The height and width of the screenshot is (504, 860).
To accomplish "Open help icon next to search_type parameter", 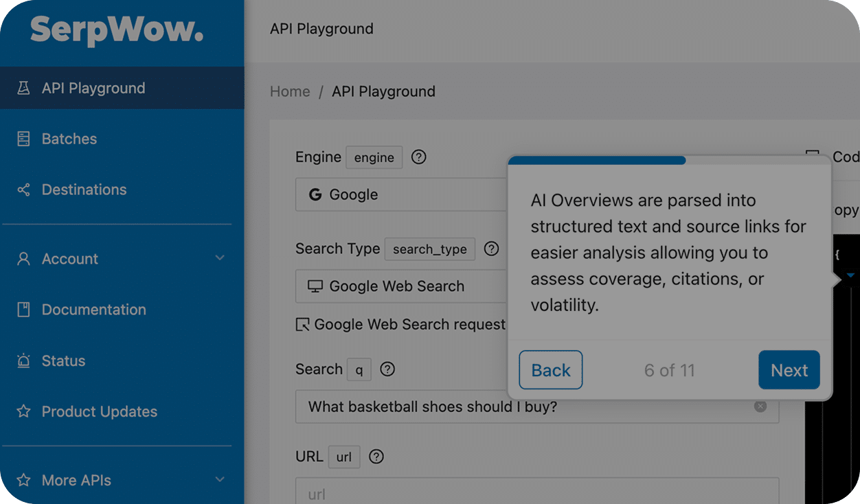I will [491, 249].
